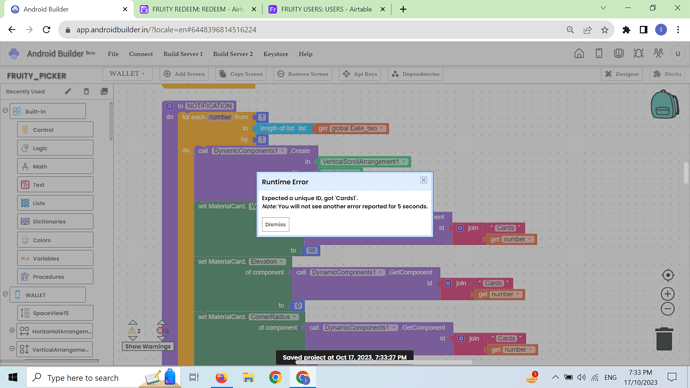Open the community people icon in header
The width and height of the screenshot is (690, 388).
click(x=658, y=53)
